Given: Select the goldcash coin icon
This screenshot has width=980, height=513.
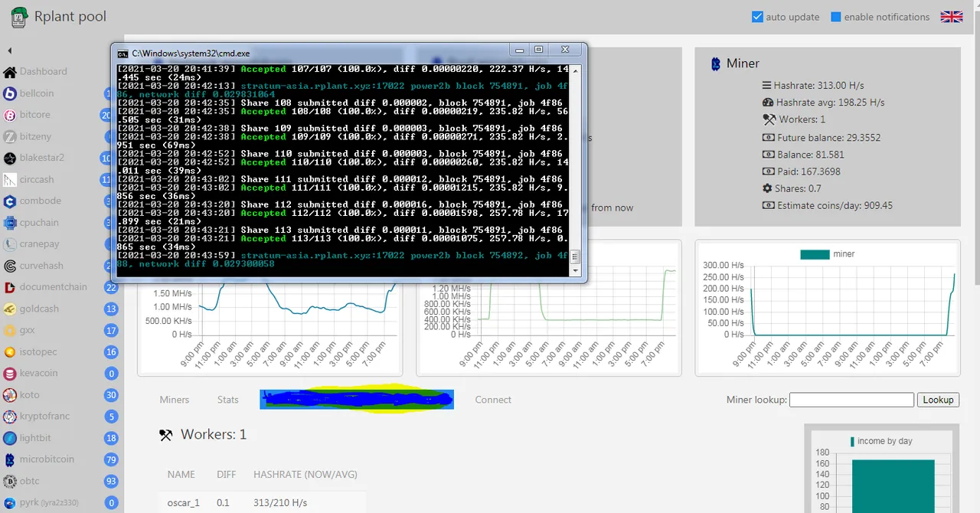Looking at the screenshot, I should pos(10,309).
